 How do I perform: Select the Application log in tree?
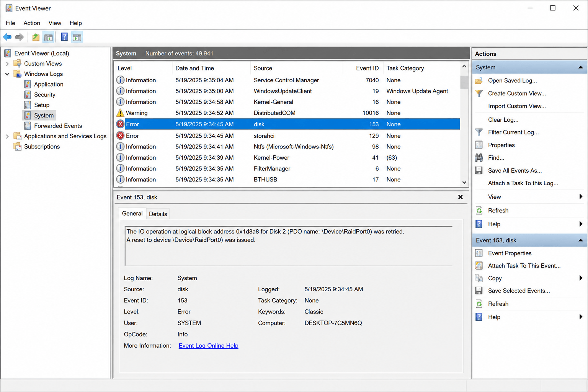[49, 85]
